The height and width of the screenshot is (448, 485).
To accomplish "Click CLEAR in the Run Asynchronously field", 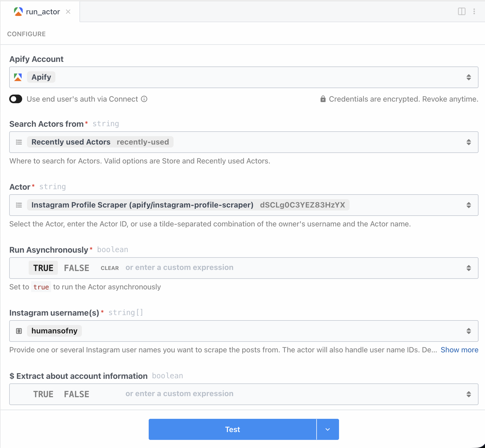I will 109,268.
